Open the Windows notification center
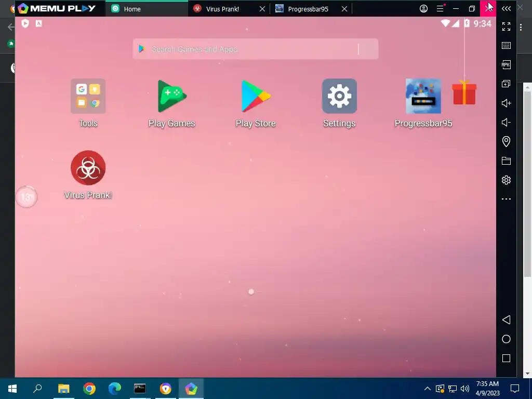This screenshot has height=399, width=532. [x=515, y=389]
